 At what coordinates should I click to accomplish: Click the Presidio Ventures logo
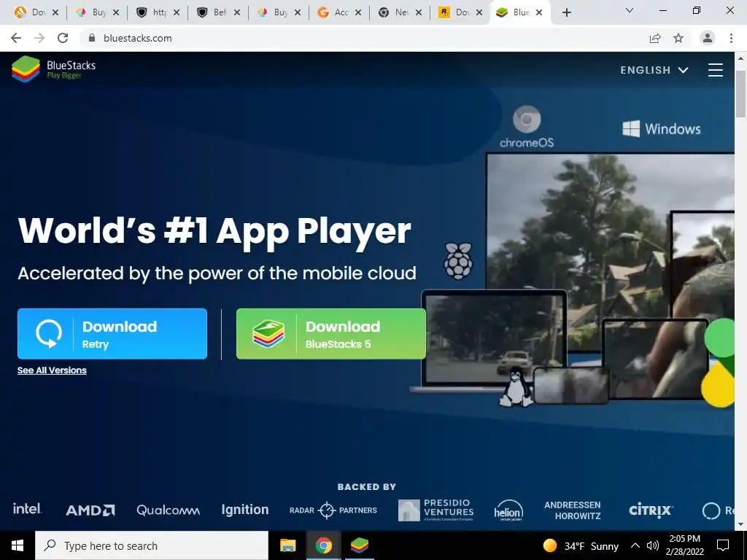pos(436,510)
